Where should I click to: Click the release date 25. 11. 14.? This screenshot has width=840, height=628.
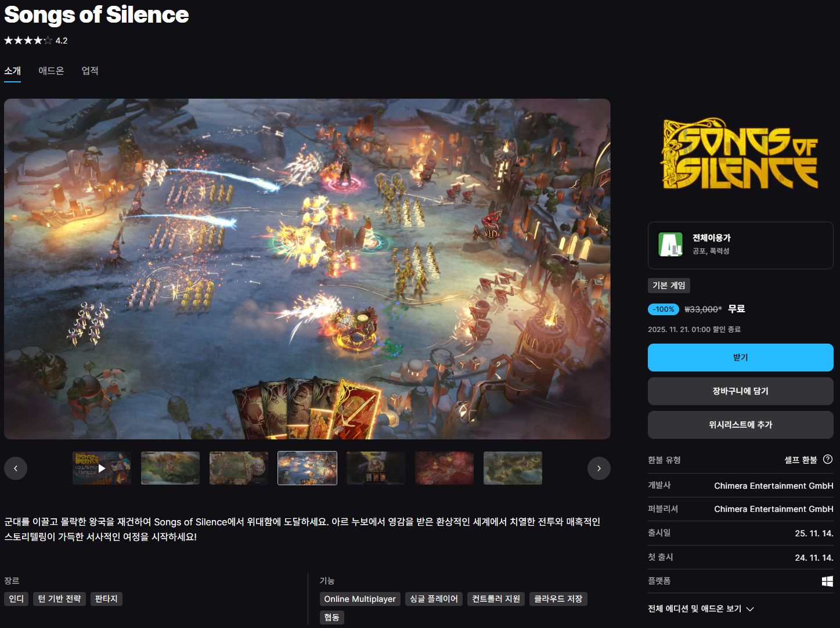tap(814, 533)
